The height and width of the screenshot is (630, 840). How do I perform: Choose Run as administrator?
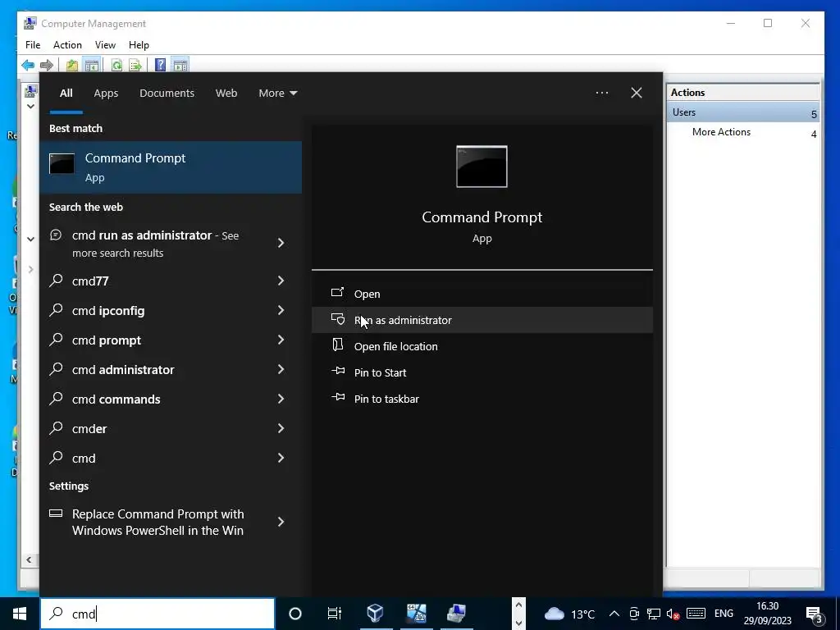click(482, 320)
